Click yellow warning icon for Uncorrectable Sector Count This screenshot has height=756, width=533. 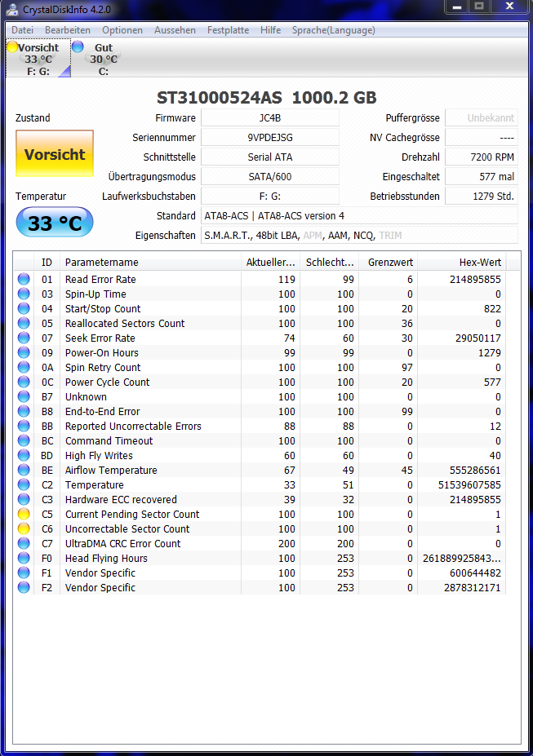24,529
